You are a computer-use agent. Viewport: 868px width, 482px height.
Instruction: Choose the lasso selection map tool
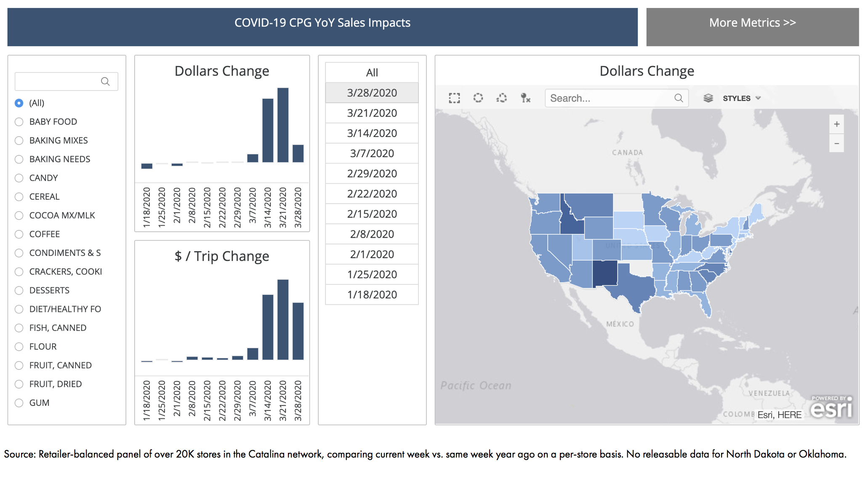click(501, 98)
